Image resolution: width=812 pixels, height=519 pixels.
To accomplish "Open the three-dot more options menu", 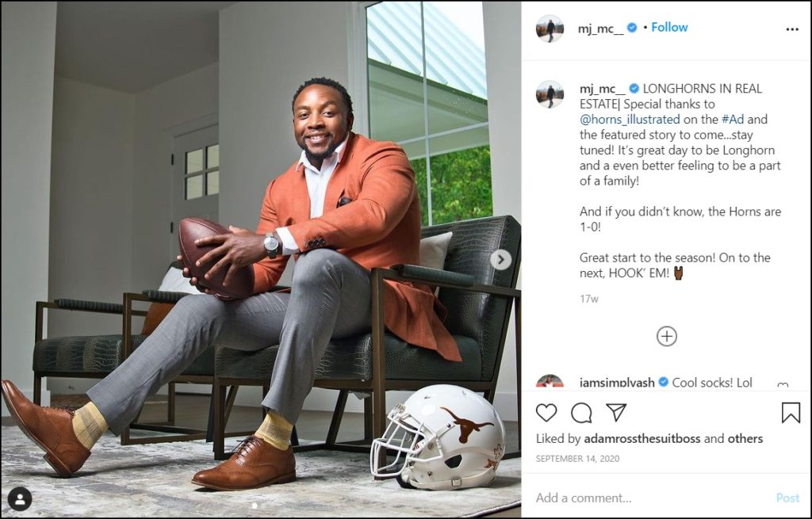I will 792,29.
